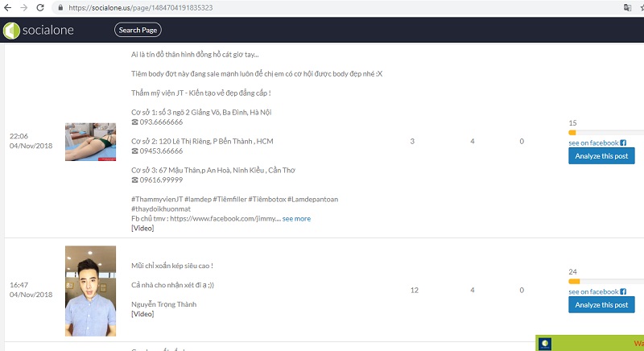Click the socialone logo icon
Viewport: 644px width, 351px height.
coord(11,31)
